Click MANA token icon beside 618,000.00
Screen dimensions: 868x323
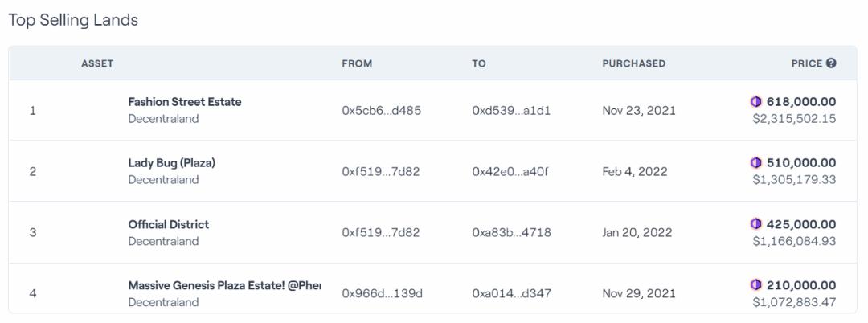point(755,102)
